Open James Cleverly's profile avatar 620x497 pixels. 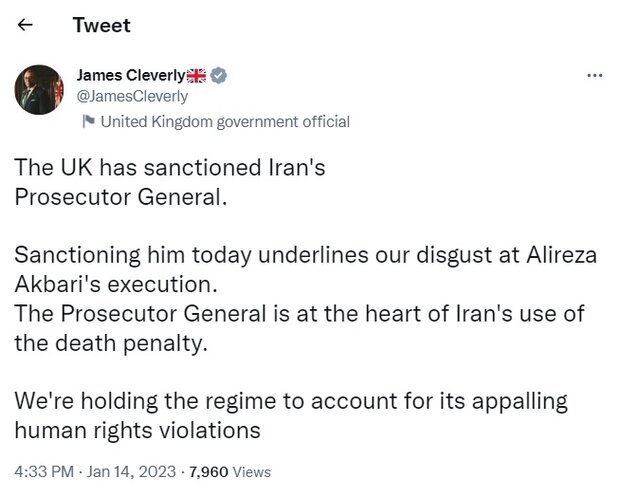[39, 89]
